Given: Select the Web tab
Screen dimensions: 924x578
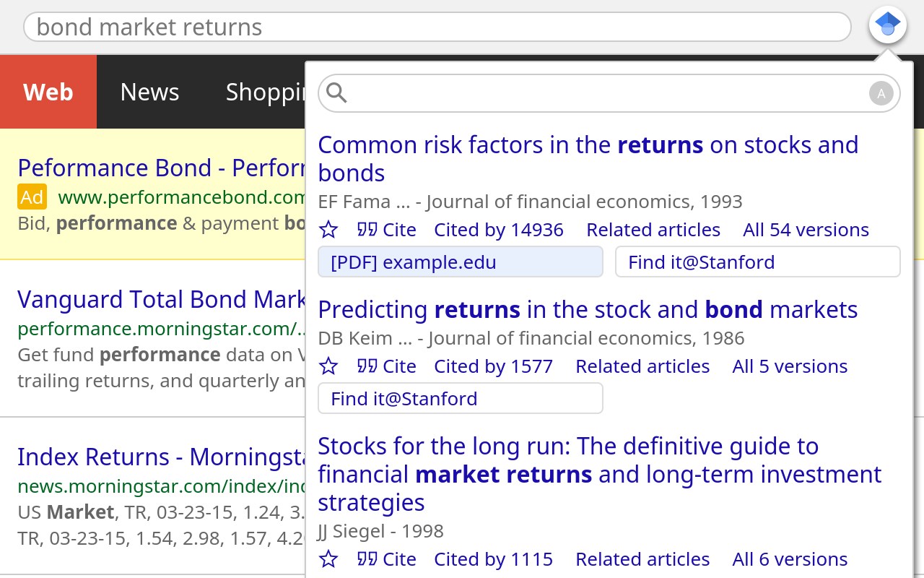Looking at the screenshot, I should (x=48, y=92).
